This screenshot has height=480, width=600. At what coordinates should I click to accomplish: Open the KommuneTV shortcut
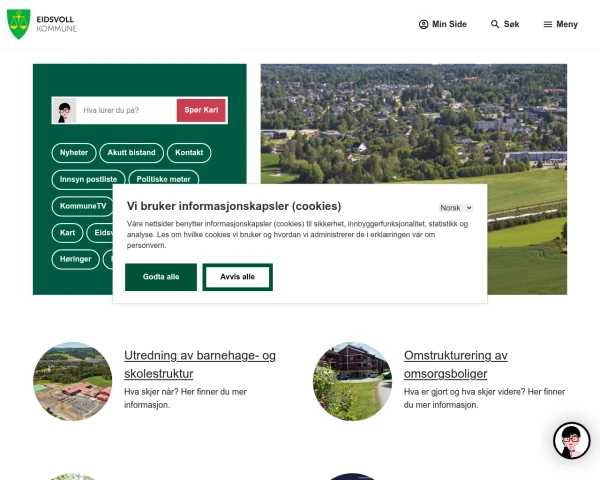tap(83, 206)
